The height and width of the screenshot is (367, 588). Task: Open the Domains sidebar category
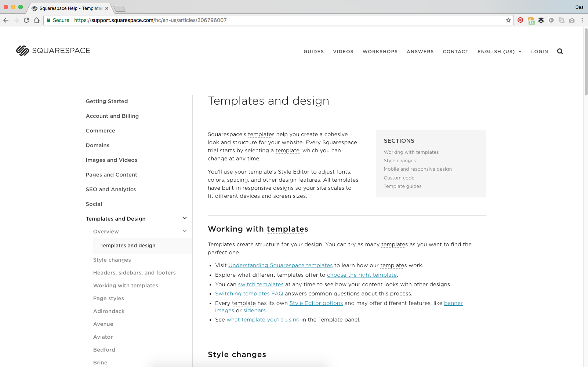coord(98,145)
